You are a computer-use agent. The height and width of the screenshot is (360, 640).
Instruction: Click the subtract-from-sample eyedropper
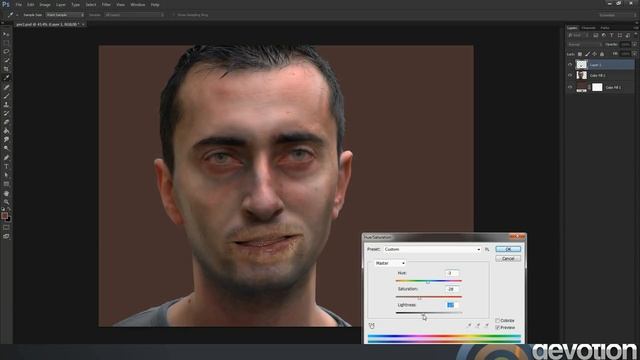pos(486,326)
